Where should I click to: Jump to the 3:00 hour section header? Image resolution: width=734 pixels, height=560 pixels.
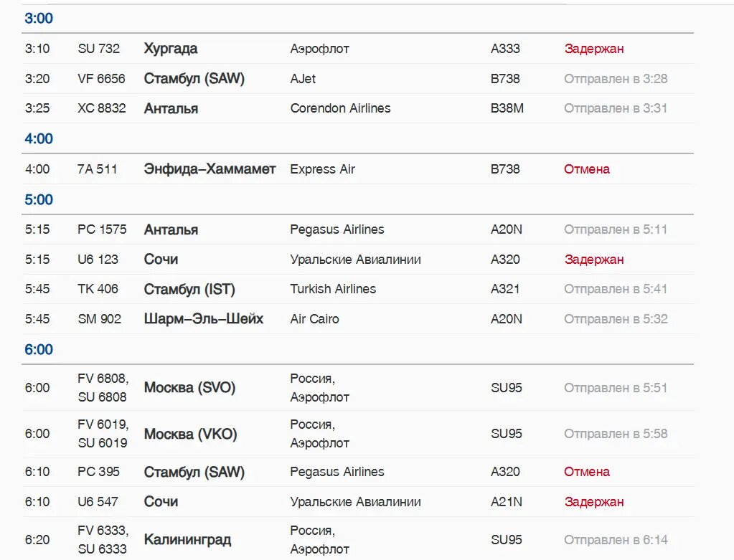tap(39, 19)
